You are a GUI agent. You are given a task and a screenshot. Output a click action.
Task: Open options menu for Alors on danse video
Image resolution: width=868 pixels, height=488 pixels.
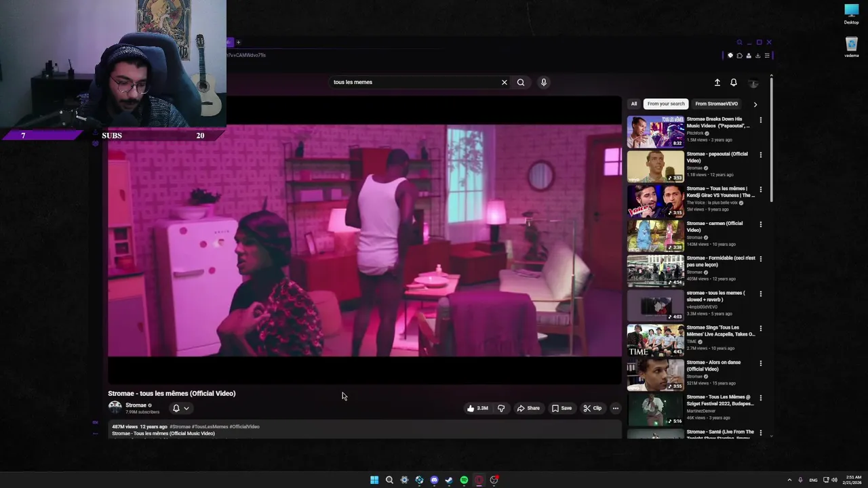pos(760,363)
